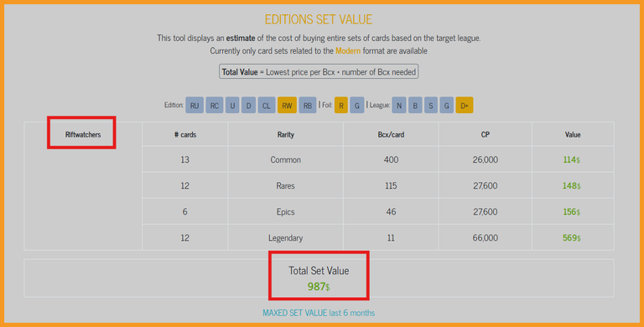Click the 569$ Legendary value

pos(572,238)
